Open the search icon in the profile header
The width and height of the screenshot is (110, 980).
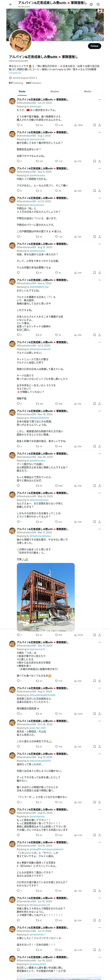point(98,5)
